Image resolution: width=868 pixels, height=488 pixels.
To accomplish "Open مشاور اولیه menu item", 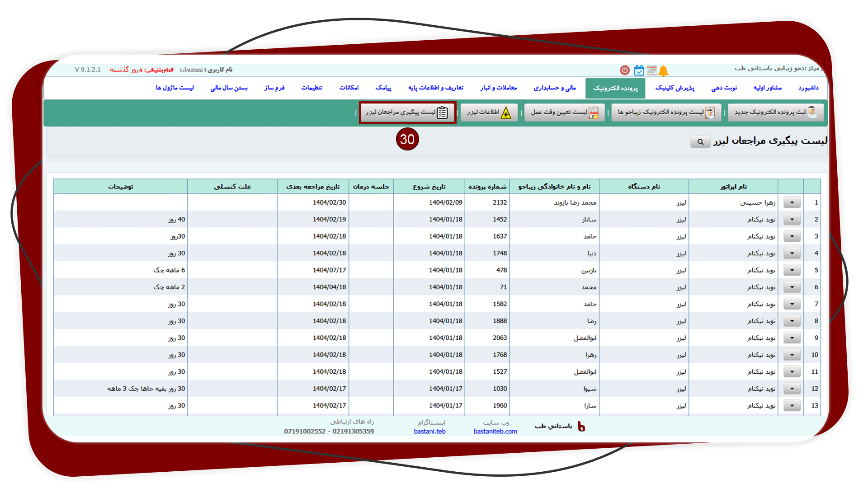I will pos(768,88).
